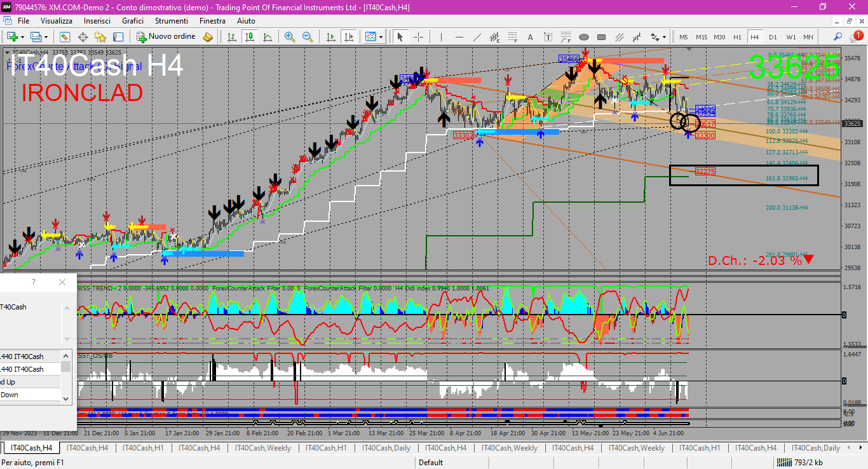Expand the new chart dropdown arrow
Screen dimensions: 868x469
tap(22, 37)
